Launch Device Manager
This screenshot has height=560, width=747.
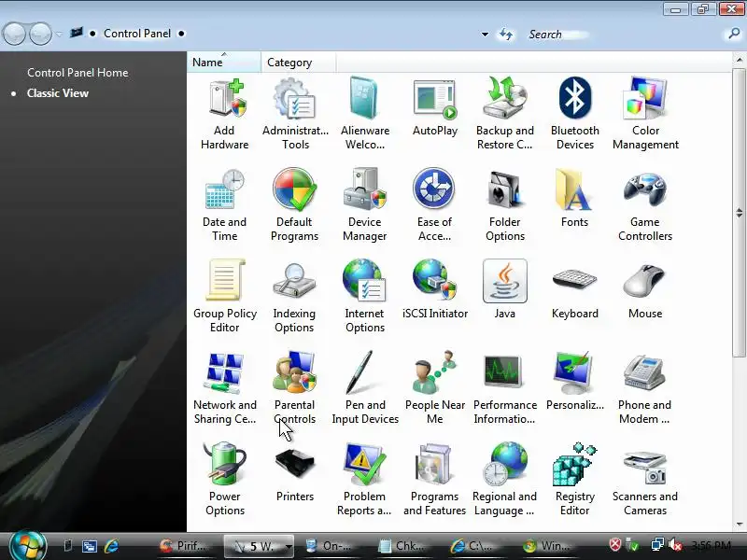pyautogui.click(x=365, y=205)
